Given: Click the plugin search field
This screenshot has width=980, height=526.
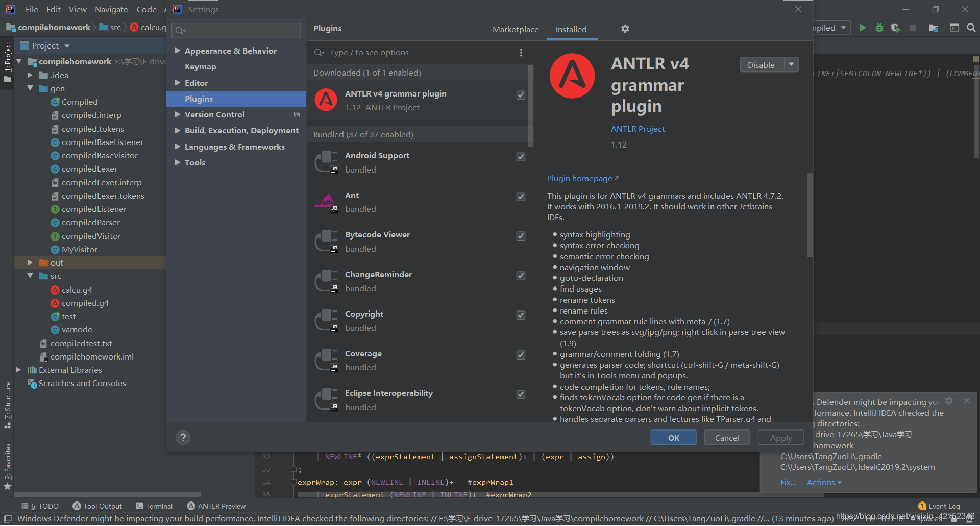Looking at the screenshot, I should [x=408, y=52].
